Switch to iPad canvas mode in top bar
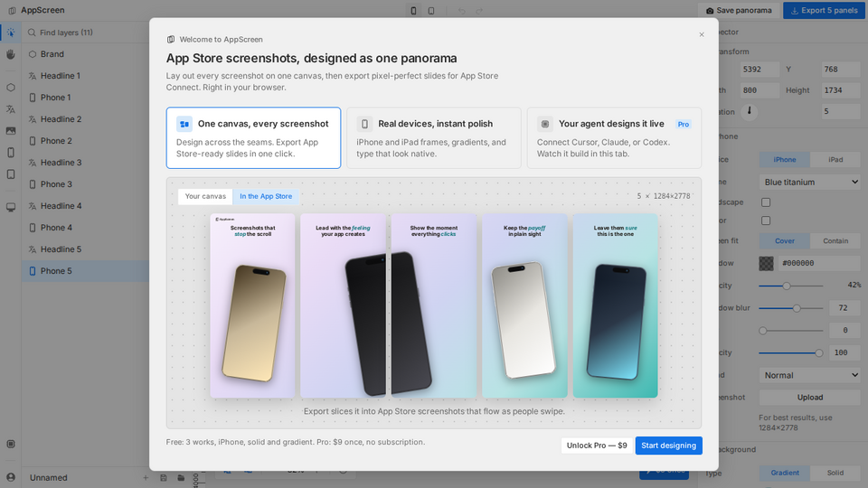The image size is (868, 488). coord(431,11)
